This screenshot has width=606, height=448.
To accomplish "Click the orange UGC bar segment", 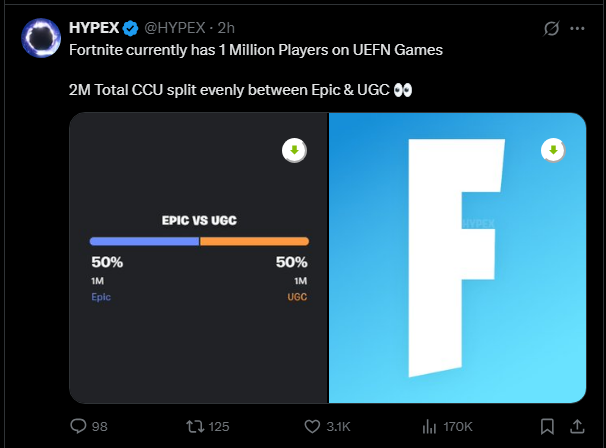I will [254, 241].
